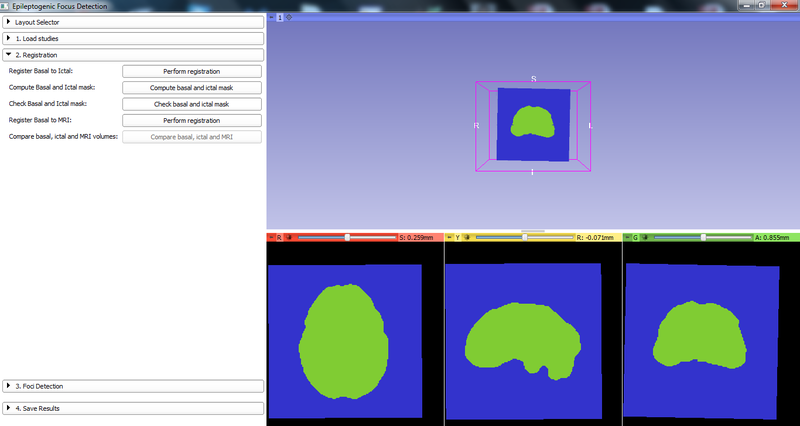Click the red slice view offset slider

pyautogui.click(x=347, y=237)
